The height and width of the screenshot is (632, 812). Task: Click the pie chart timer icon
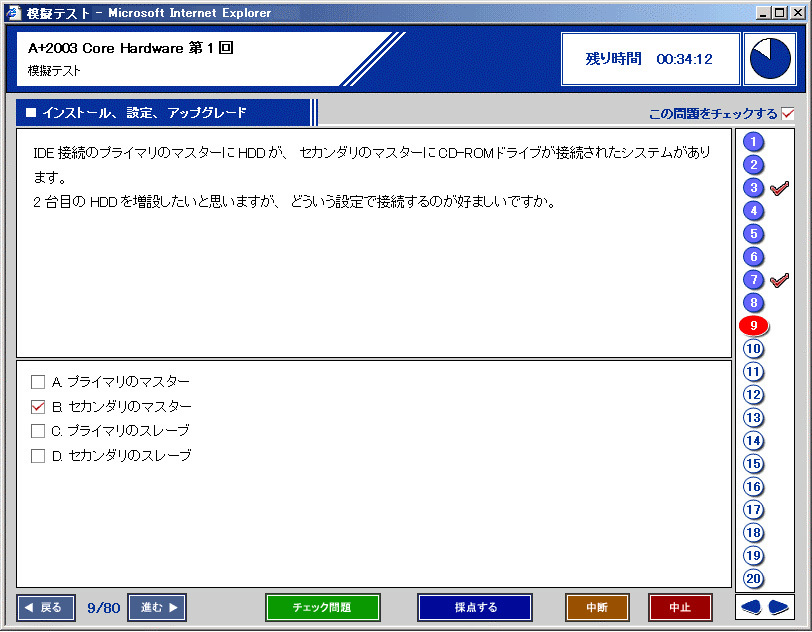[770, 59]
